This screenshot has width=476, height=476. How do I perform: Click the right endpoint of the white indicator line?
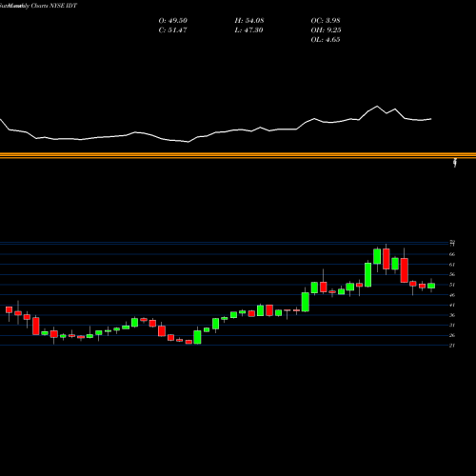[x=431, y=119]
